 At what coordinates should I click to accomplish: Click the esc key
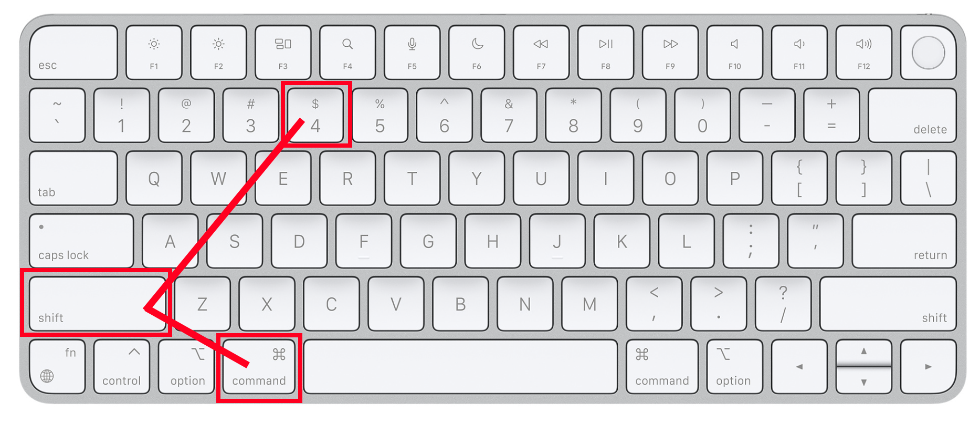point(73,53)
